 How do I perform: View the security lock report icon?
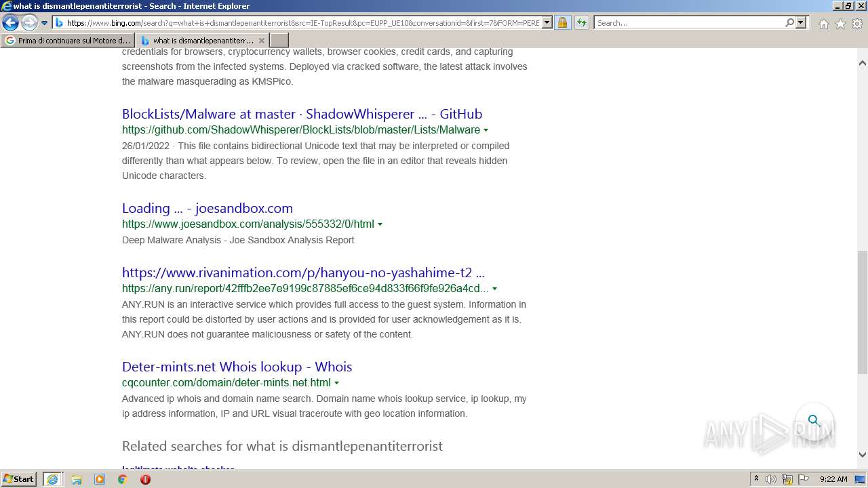(x=562, y=23)
